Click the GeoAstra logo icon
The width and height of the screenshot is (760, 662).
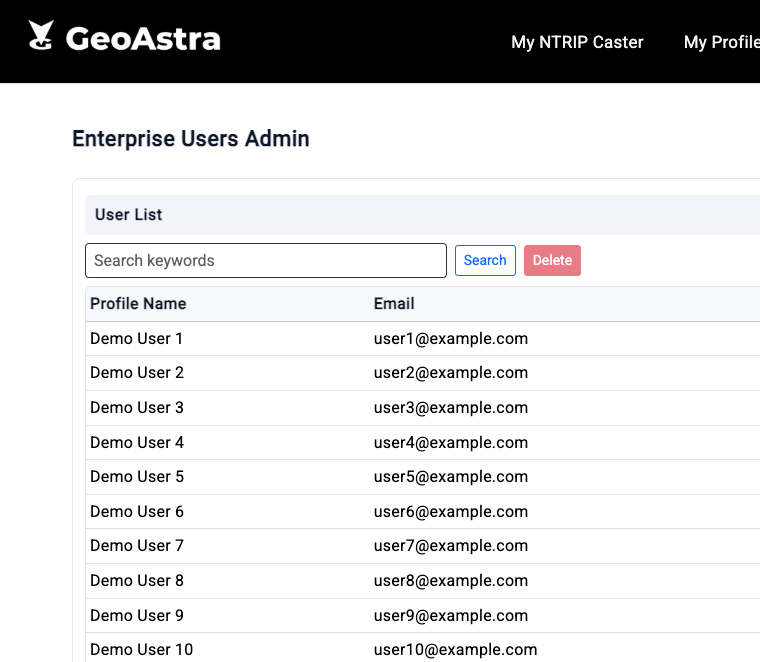41,35
